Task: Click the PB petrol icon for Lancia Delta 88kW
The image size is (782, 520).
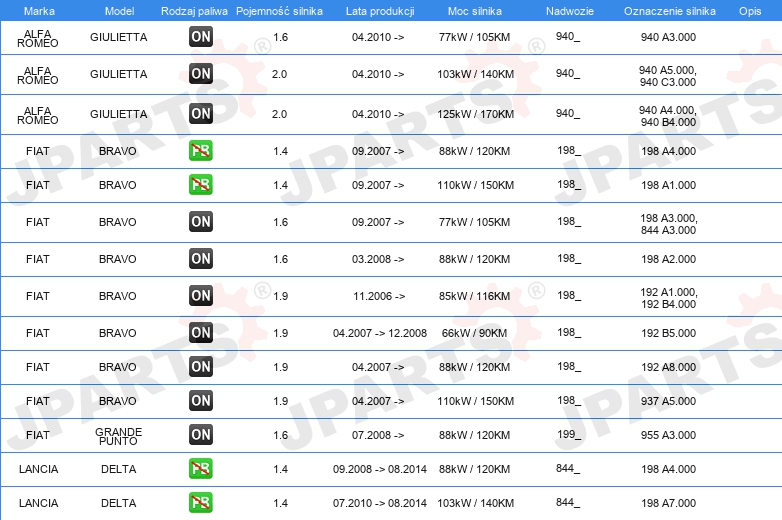Action: coord(201,469)
